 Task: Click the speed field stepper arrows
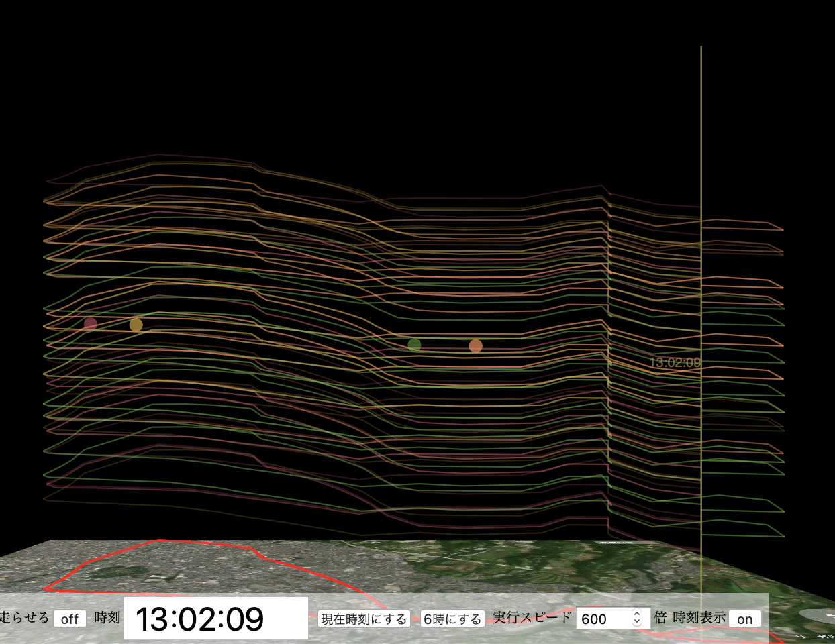[x=637, y=619]
